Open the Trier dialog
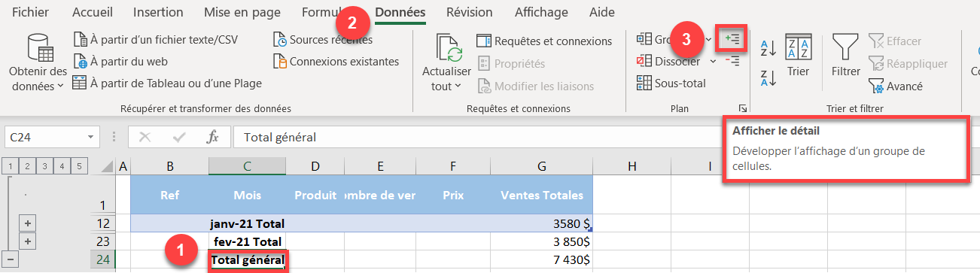The width and height of the screenshot is (980, 273). point(798,56)
